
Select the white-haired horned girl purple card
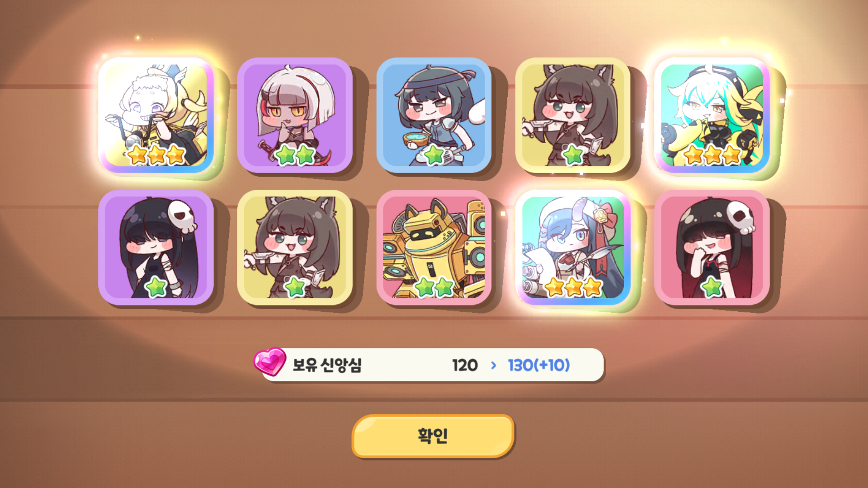[x=295, y=115]
